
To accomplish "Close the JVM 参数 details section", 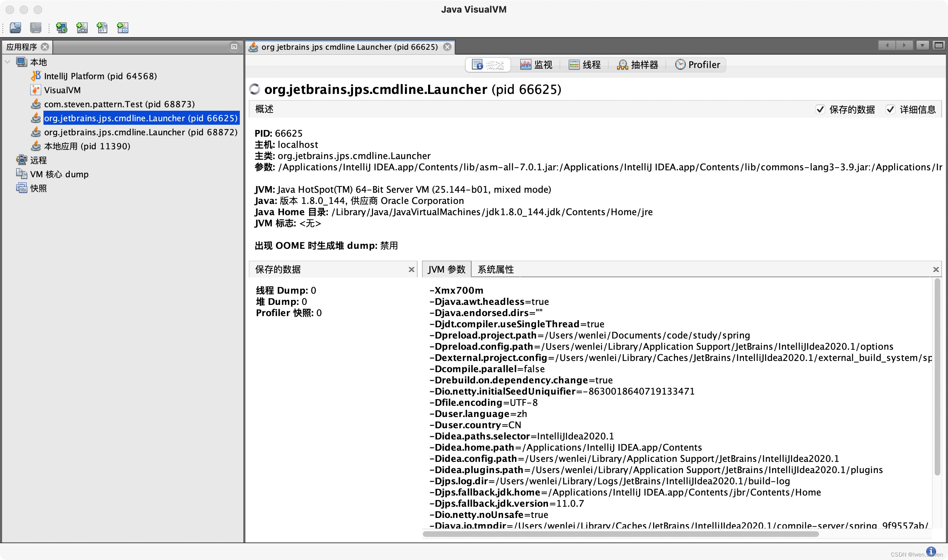I will click(x=936, y=269).
